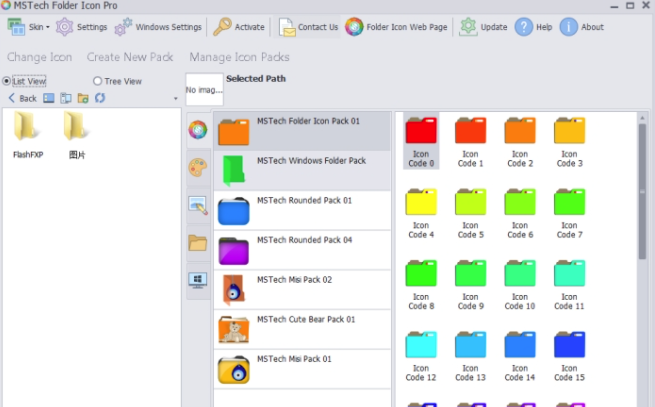Pick the dark blue Icon Code 15 folder
This screenshot has width=655, height=407.
tap(569, 356)
